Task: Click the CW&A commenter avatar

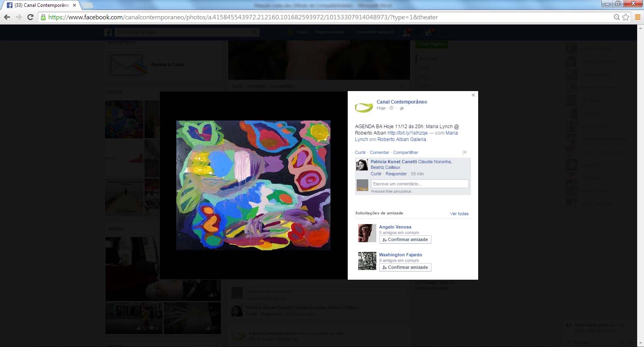Action: click(362, 185)
